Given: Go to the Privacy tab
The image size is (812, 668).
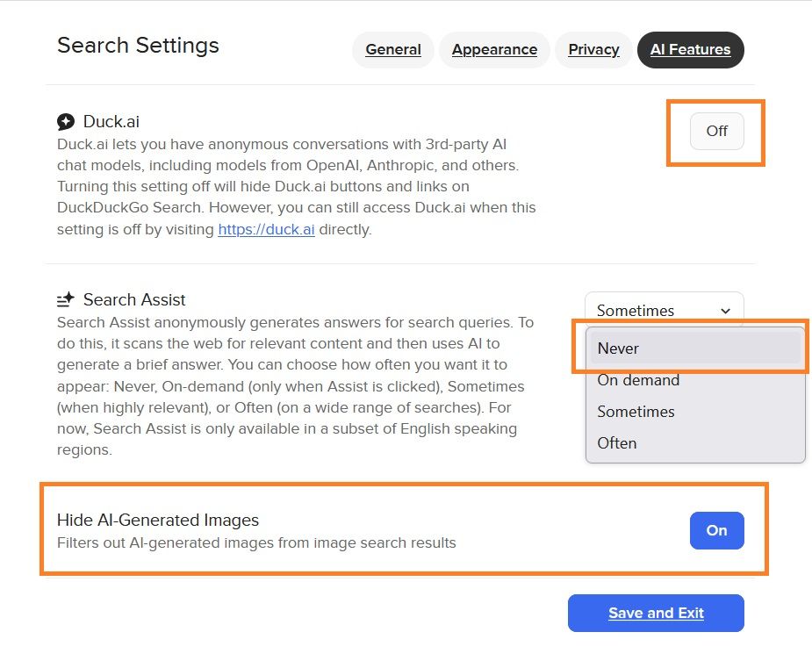Looking at the screenshot, I should click(593, 50).
